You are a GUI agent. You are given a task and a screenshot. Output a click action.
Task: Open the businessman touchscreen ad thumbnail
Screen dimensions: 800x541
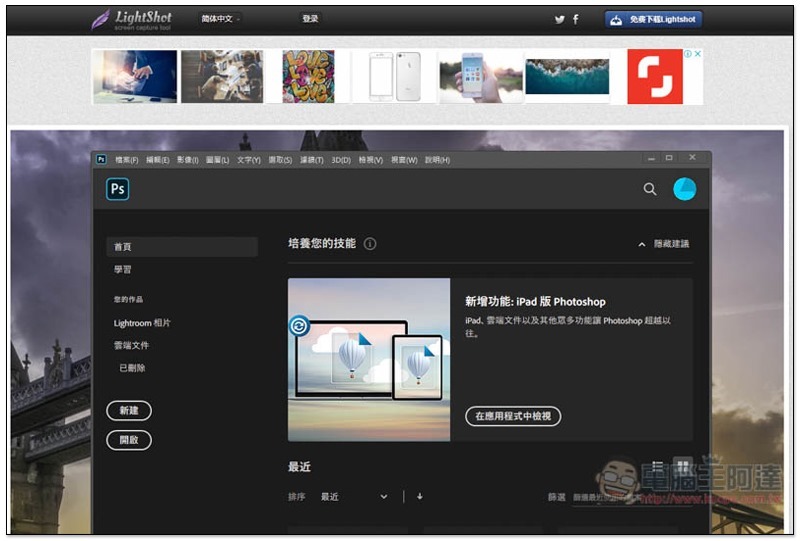click(135, 77)
